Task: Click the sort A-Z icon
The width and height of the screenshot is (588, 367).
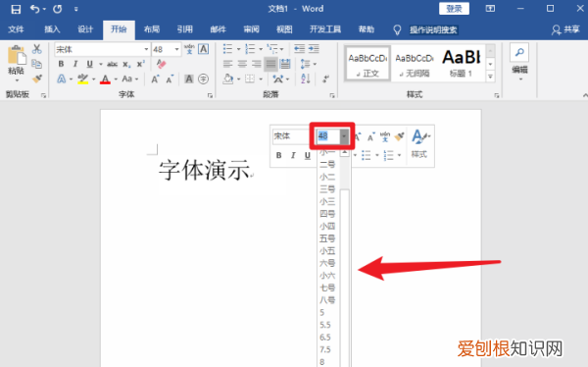Action: pyautogui.click(x=305, y=79)
